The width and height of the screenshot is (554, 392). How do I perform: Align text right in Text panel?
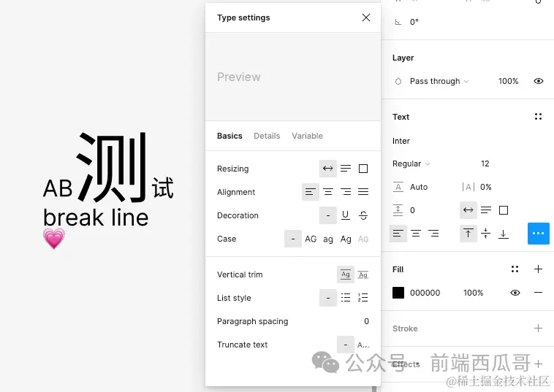(433, 234)
